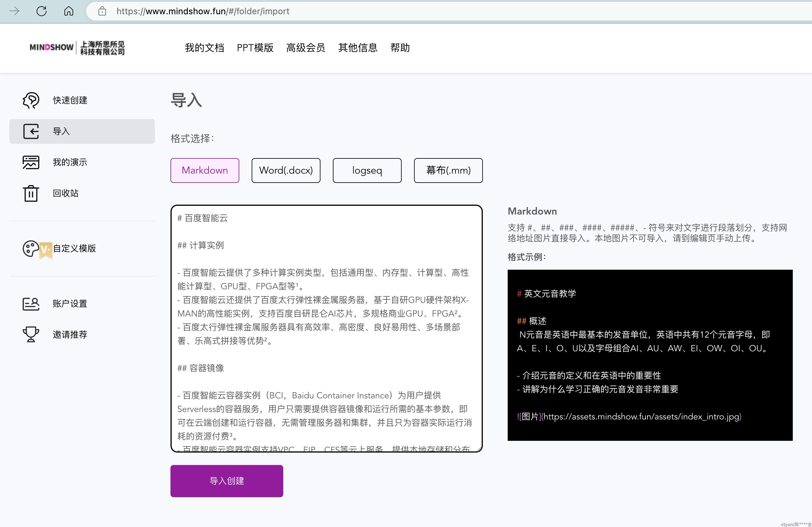
Task: Click '讲解为什么学习正确的元音发音非常重要' example line
Action: click(598, 389)
